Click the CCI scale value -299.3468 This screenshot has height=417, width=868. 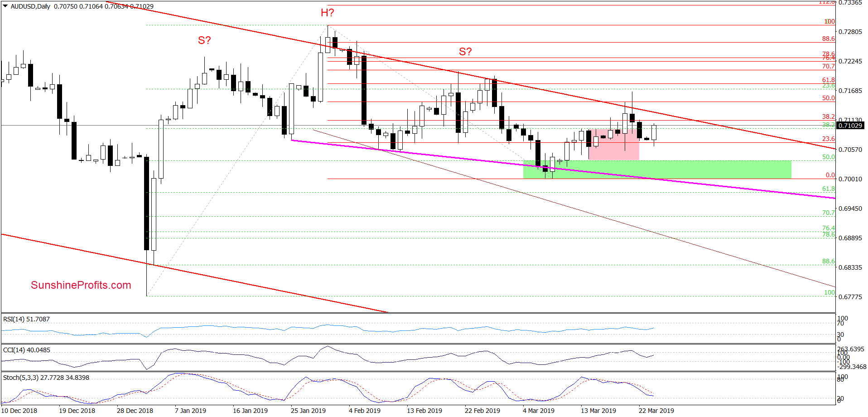coord(852,367)
